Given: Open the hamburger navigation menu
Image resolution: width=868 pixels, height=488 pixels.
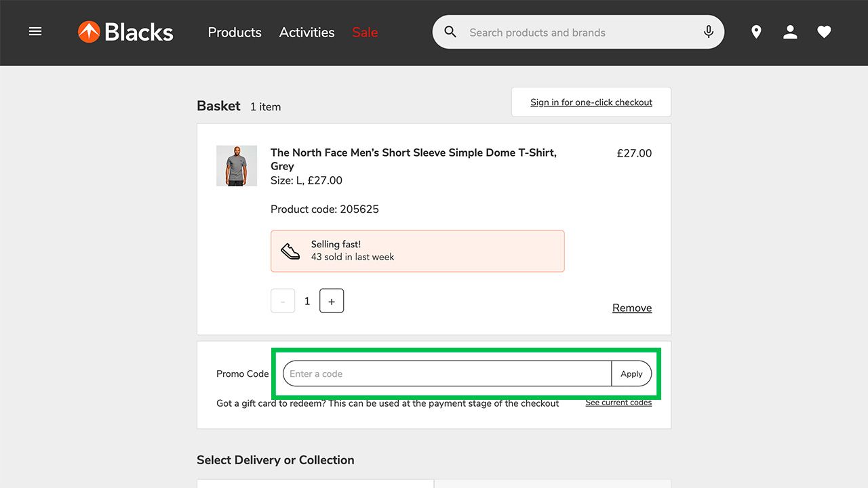Looking at the screenshot, I should [x=35, y=32].
